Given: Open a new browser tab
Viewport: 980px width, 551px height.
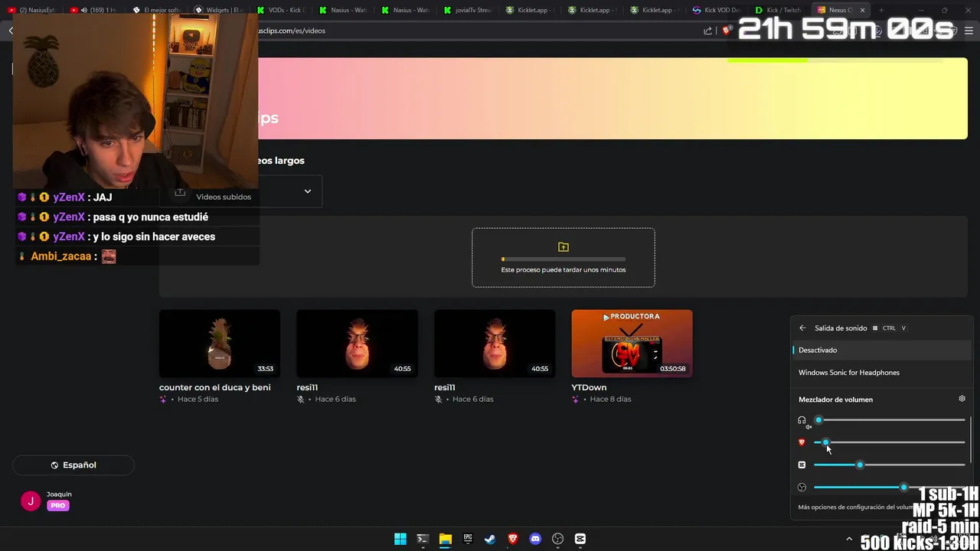Looking at the screenshot, I should pos(881,10).
